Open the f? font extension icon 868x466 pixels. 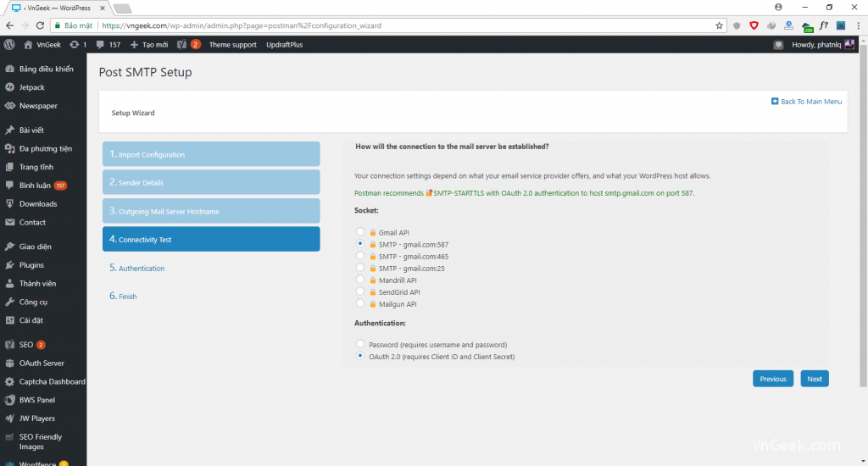[824, 25]
